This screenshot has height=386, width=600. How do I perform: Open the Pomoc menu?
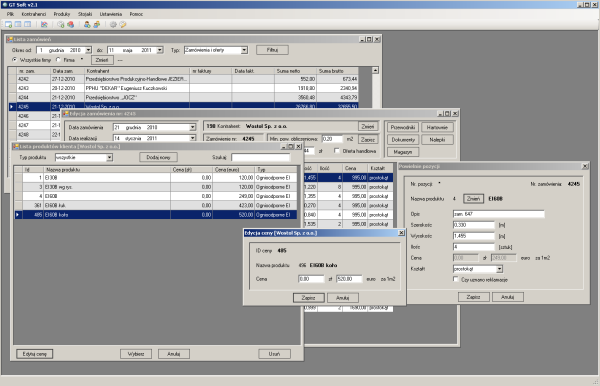coord(136,14)
